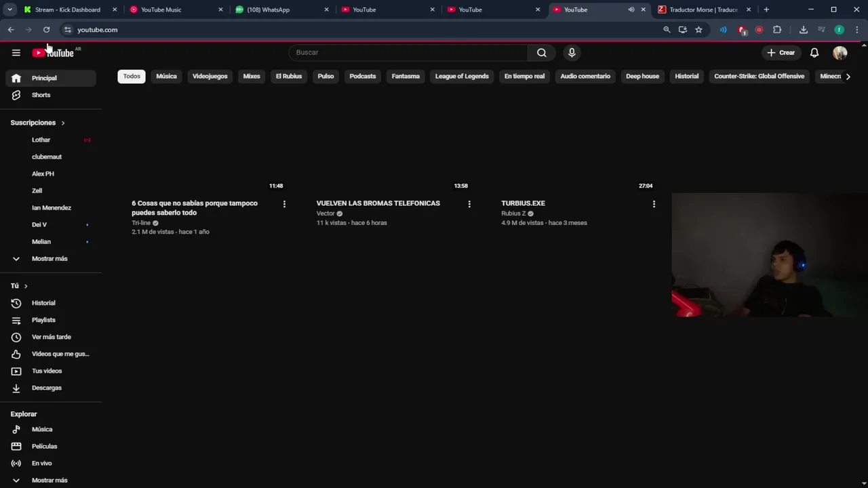
Task: Open the tab search dropdown arrow
Action: [9, 9]
